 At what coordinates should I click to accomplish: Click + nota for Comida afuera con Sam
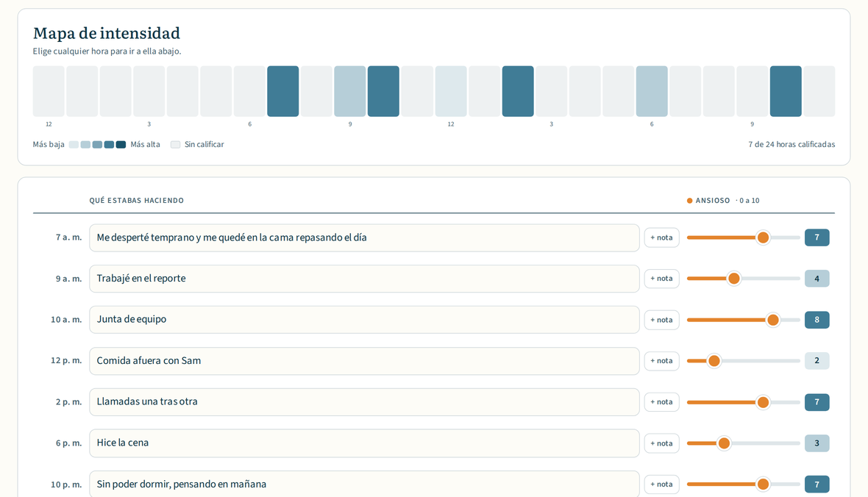[x=661, y=361]
